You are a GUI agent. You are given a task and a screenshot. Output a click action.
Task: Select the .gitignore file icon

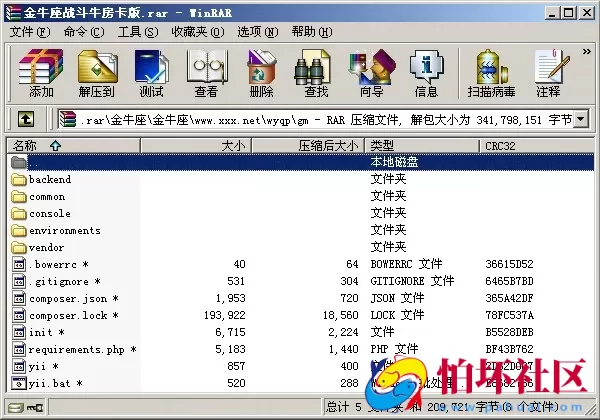tap(19, 281)
